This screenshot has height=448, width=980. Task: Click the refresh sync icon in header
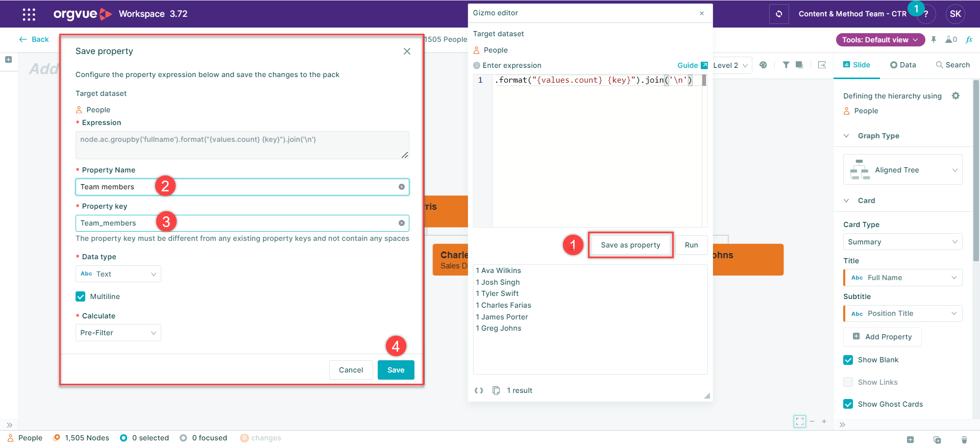tap(779, 14)
